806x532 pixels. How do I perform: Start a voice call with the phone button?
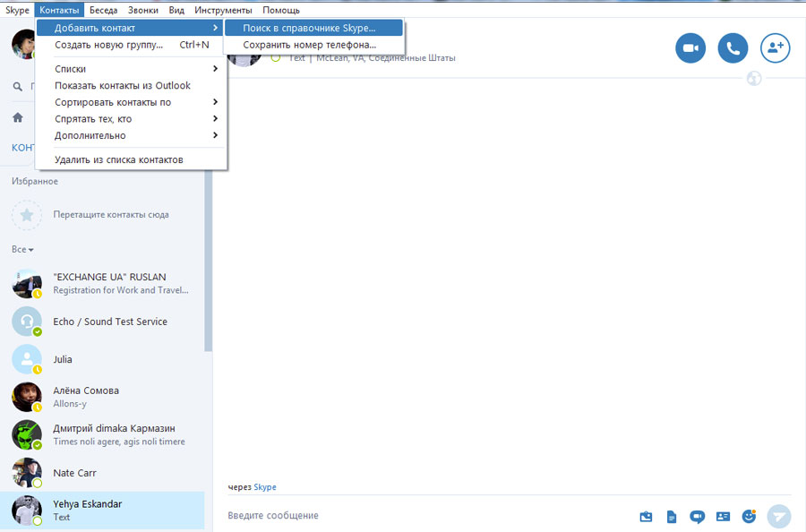[x=733, y=47]
